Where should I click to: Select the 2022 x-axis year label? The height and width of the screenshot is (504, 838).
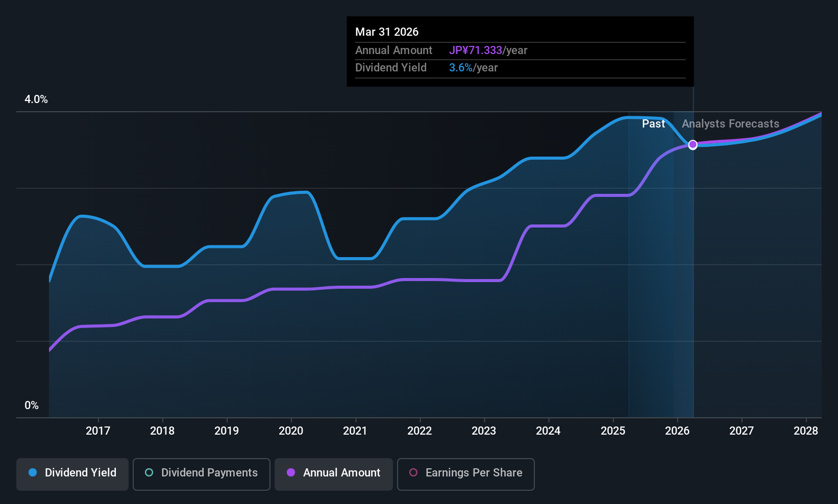tap(420, 431)
